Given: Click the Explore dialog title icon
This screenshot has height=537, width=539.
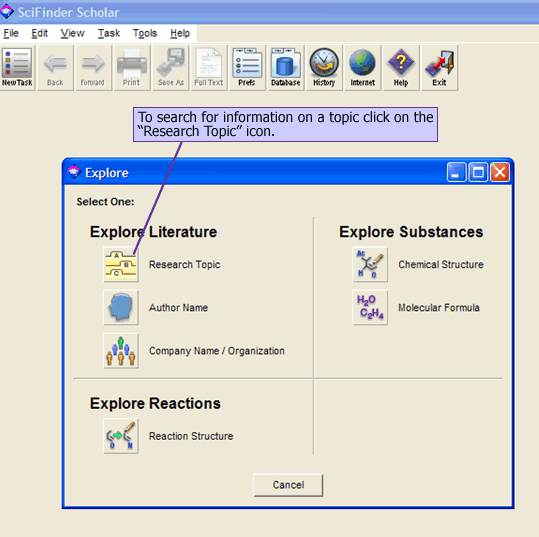Looking at the screenshot, I should [74, 172].
